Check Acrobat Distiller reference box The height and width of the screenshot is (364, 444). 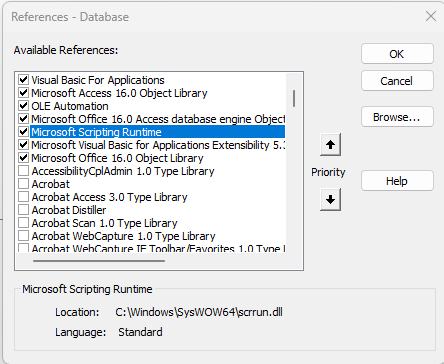(x=23, y=210)
